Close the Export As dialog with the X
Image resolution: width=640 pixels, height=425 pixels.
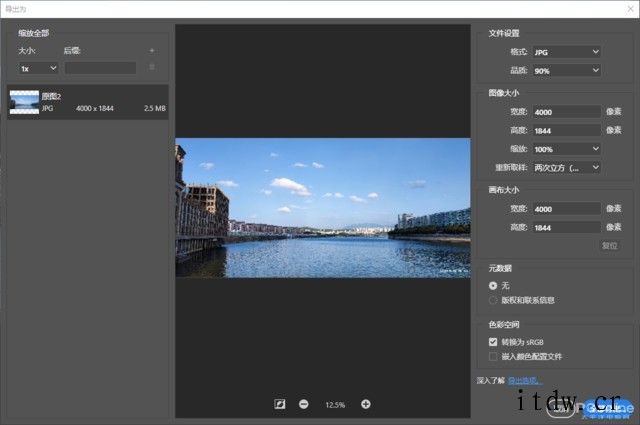(631, 9)
